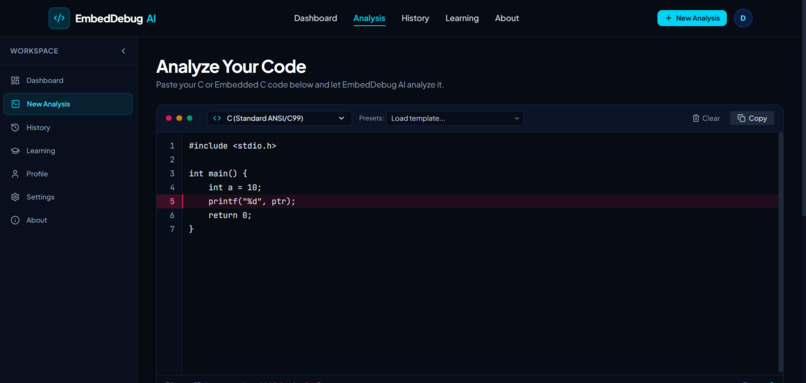Screen dimensions: 806x383
Task: Click the red window dot in editor
Action: click(169, 118)
